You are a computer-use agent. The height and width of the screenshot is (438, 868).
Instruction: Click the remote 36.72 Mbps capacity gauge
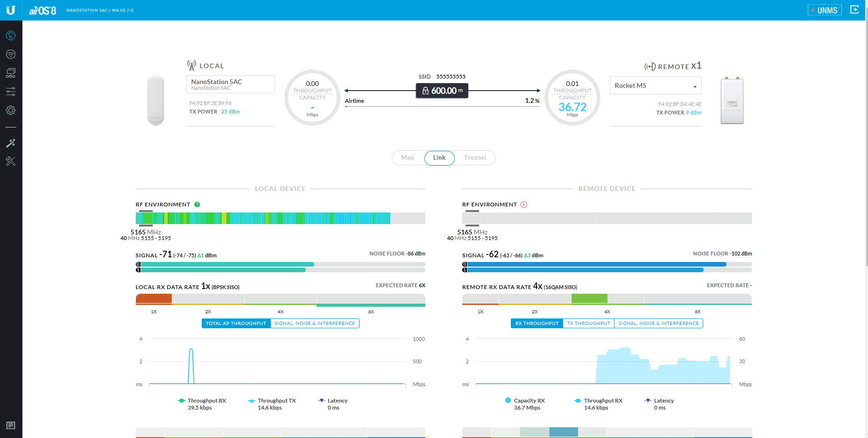pos(572,98)
